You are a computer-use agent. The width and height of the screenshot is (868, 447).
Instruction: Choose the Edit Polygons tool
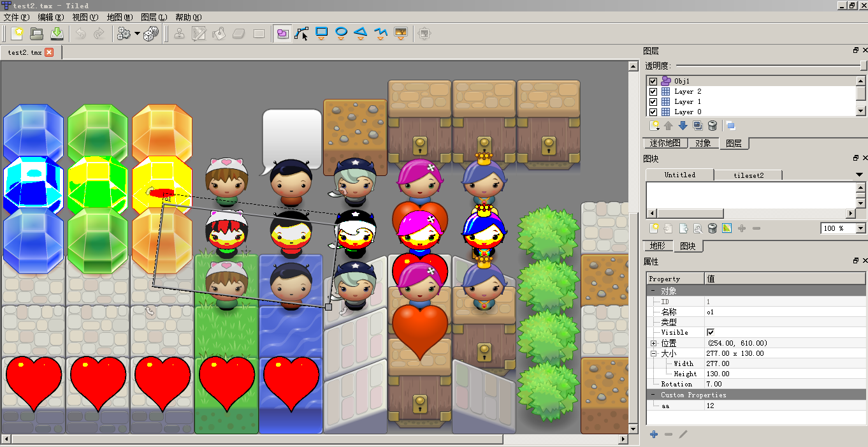pos(301,33)
